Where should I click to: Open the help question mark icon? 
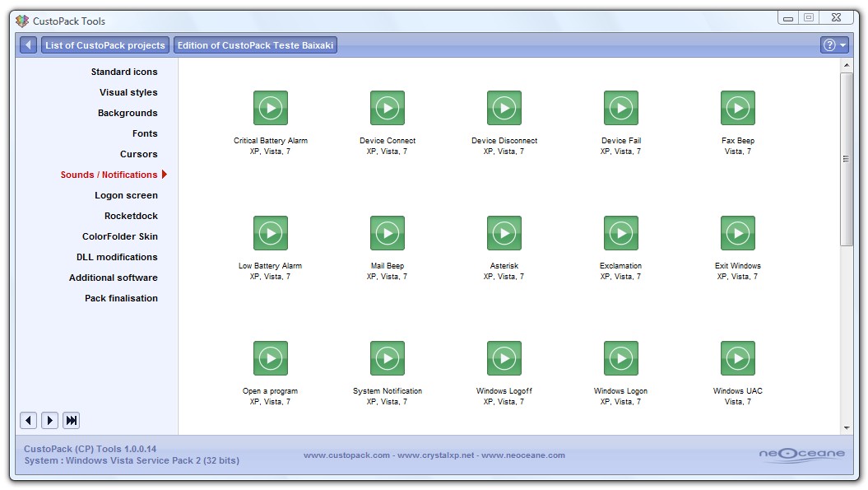coord(829,45)
